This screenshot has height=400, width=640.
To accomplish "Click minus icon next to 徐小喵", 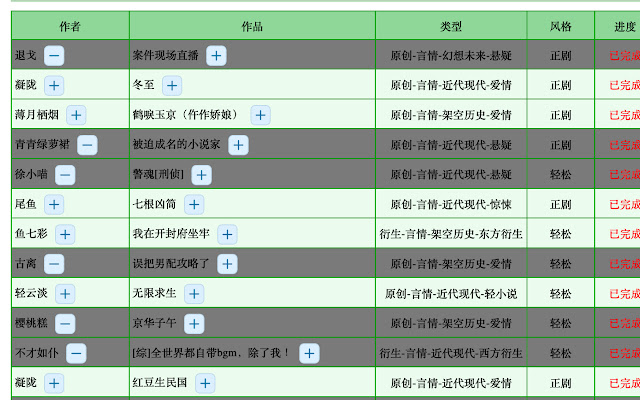I will tap(65, 175).
